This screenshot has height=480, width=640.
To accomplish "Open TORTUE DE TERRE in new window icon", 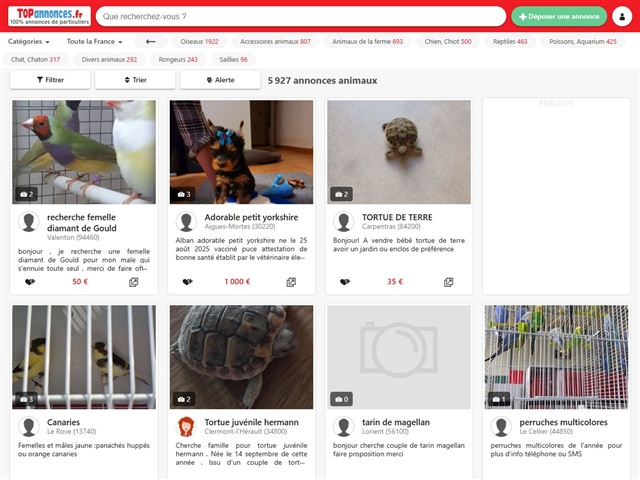I will click(449, 282).
